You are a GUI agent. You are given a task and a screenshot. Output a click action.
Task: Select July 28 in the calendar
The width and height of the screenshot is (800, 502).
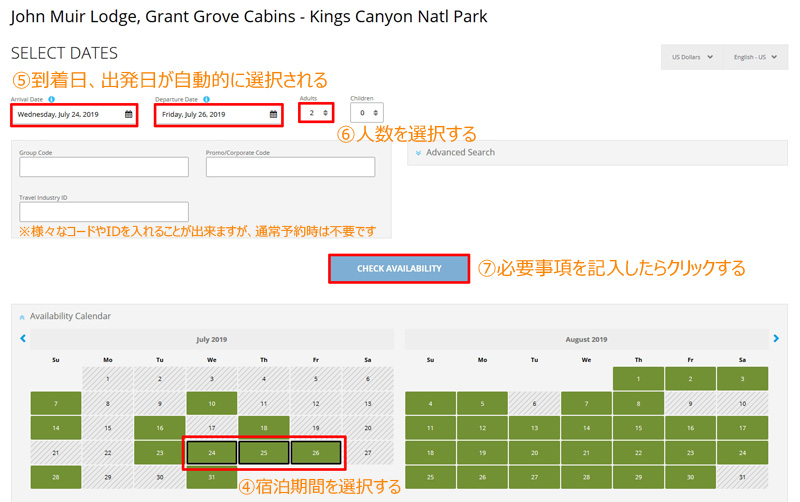tap(56, 477)
